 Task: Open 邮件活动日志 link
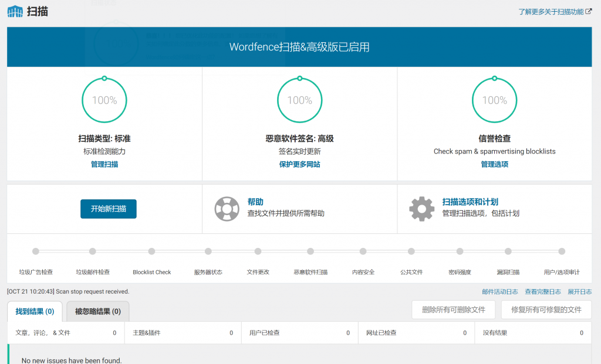coord(500,292)
